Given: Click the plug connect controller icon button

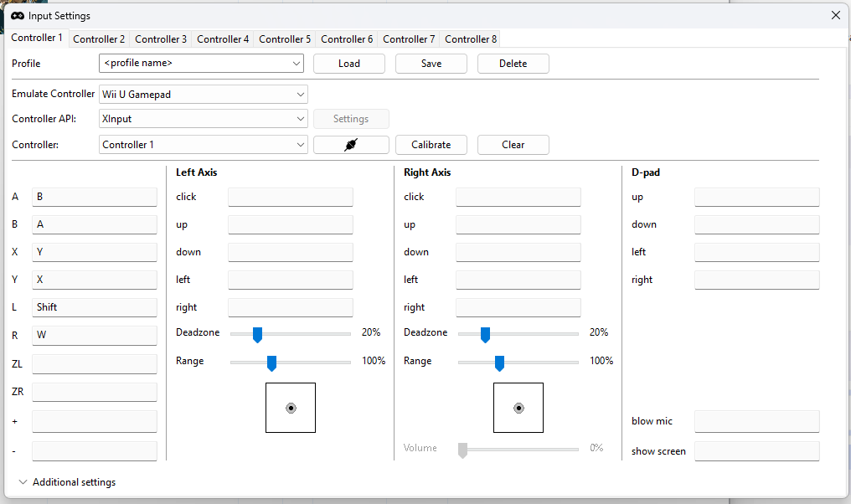Looking at the screenshot, I should click(351, 145).
